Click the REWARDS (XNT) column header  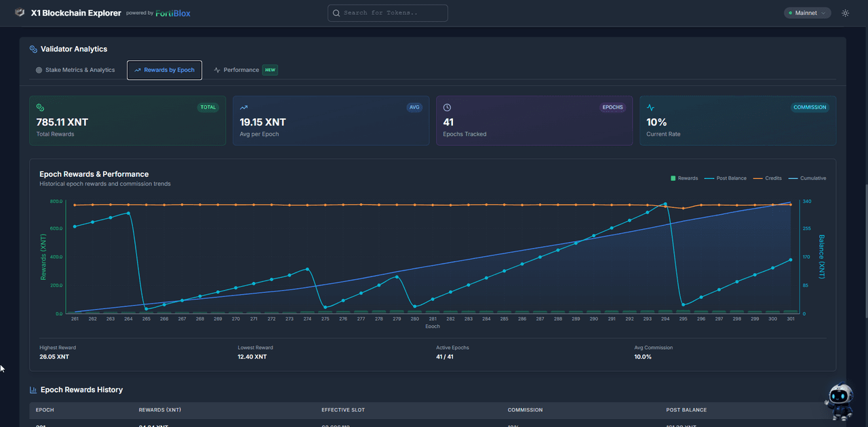pyautogui.click(x=160, y=410)
